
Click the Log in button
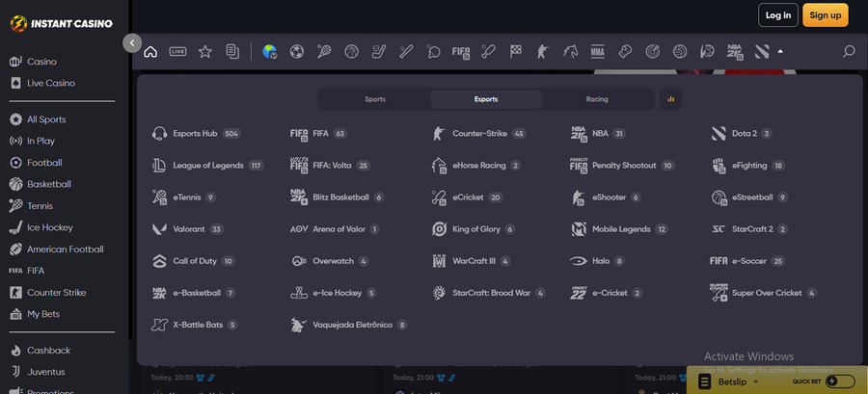[777, 15]
